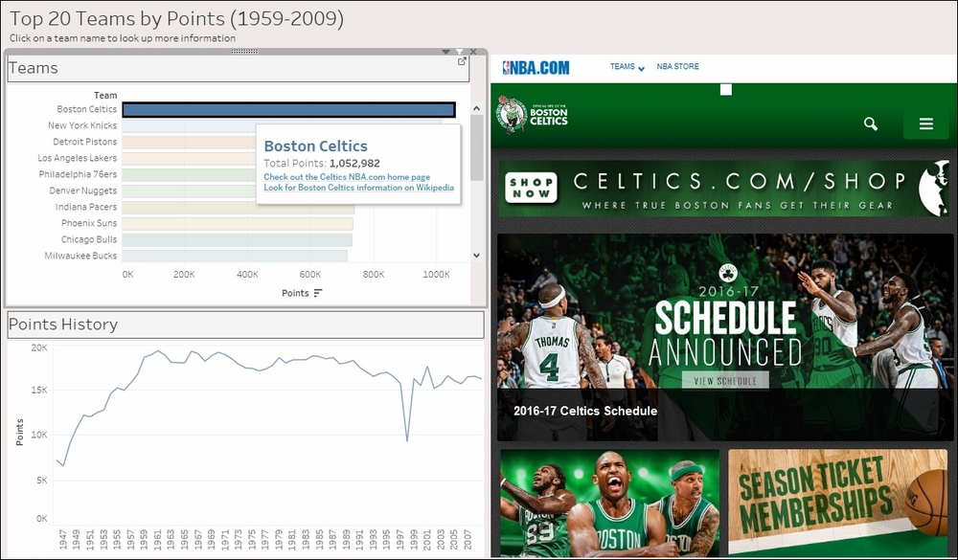This screenshot has height=560, width=958.
Task: Click the 20K label on Points History axis
Action: point(39,347)
